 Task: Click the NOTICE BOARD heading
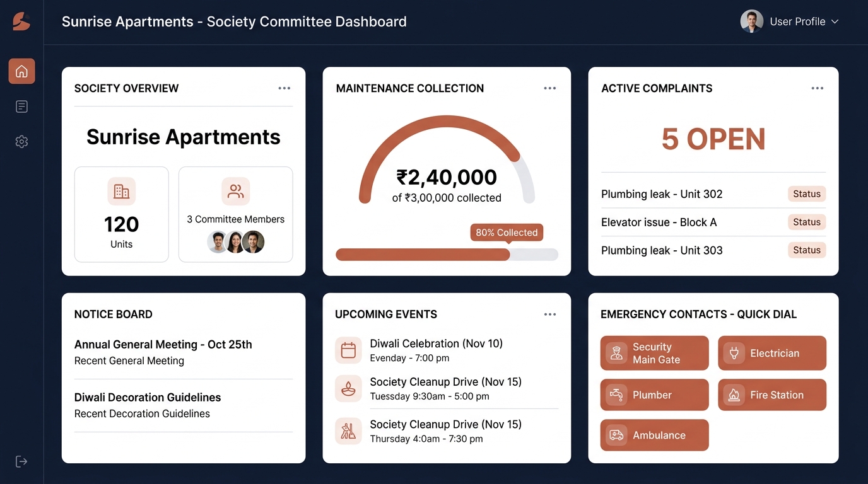pyautogui.click(x=114, y=314)
